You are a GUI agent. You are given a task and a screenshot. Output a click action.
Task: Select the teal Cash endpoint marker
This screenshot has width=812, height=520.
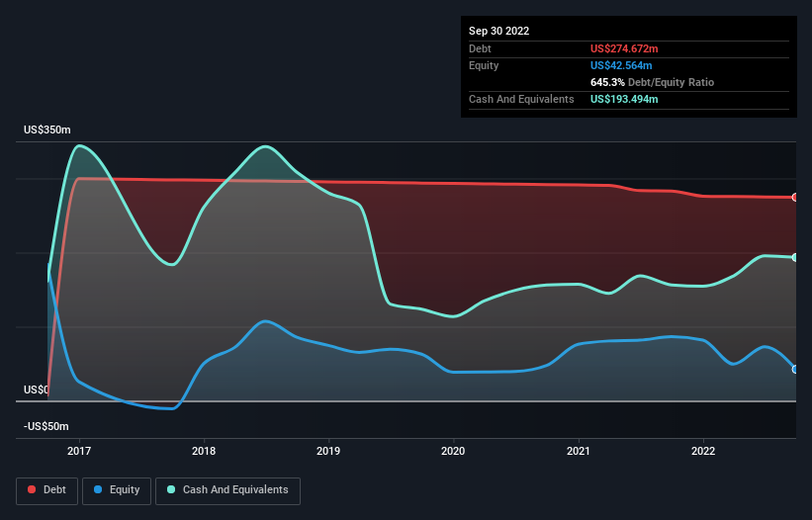pyautogui.click(x=795, y=257)
